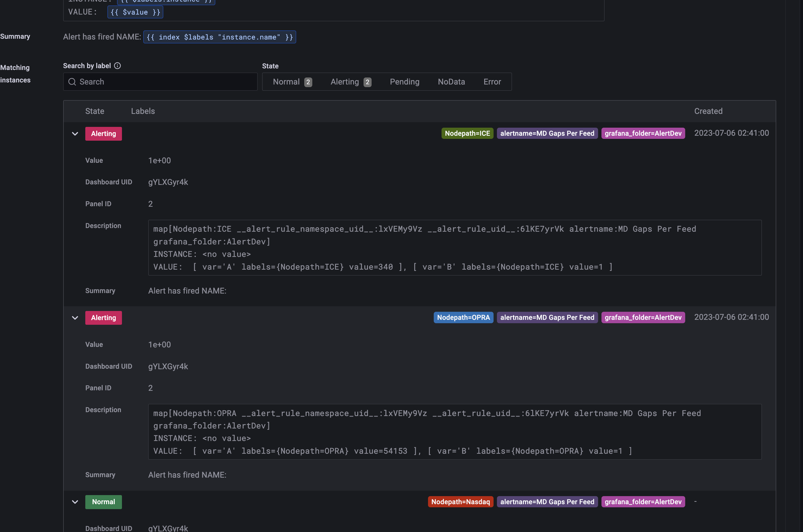
Task: Click the {{ $value }} template token
Action: click(135, 12)
